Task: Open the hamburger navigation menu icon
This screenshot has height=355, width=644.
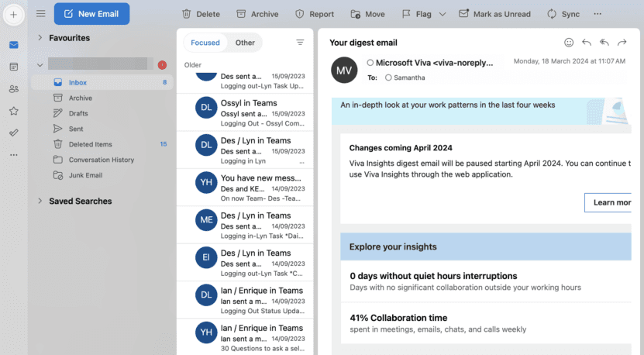Action: 40,13
